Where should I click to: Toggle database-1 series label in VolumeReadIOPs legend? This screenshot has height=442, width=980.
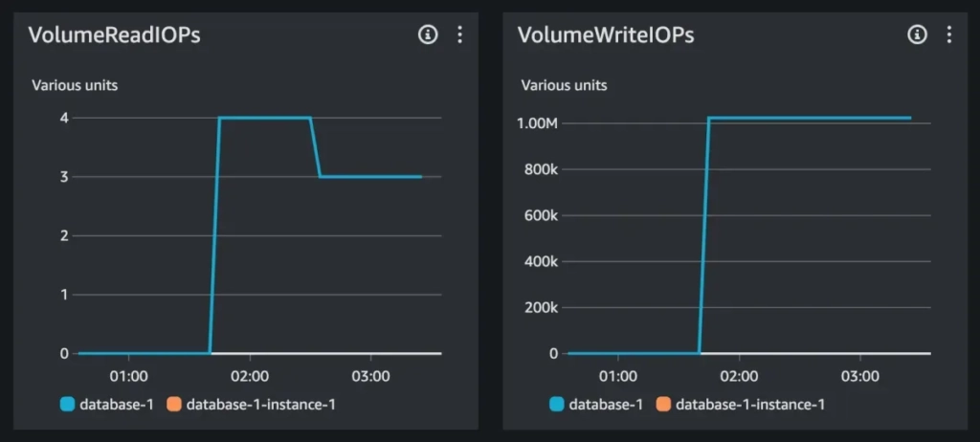point(116,405)
